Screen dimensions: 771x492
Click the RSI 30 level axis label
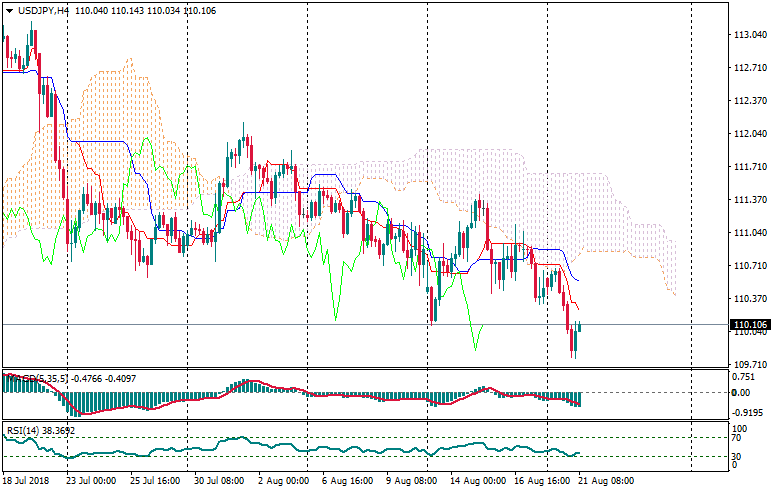click(737, 458)
